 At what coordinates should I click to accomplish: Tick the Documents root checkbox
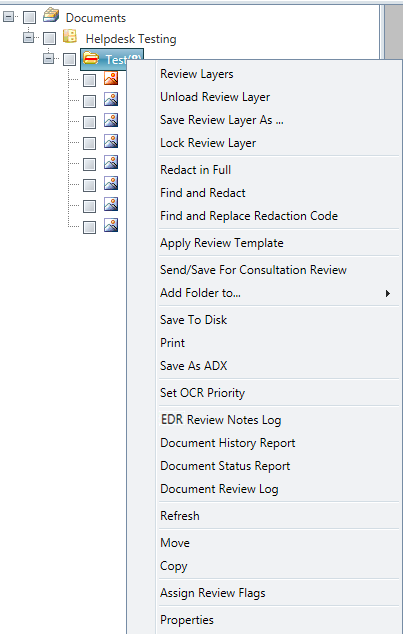click(x=30, y=17)
